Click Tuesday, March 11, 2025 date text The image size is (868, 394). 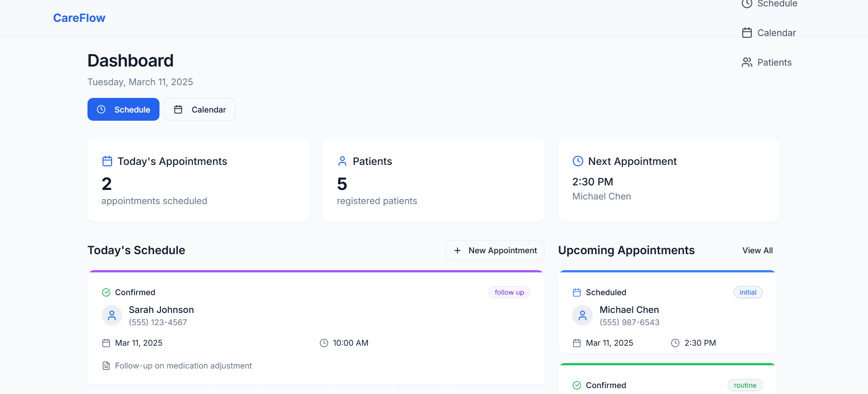pos(140,82)
